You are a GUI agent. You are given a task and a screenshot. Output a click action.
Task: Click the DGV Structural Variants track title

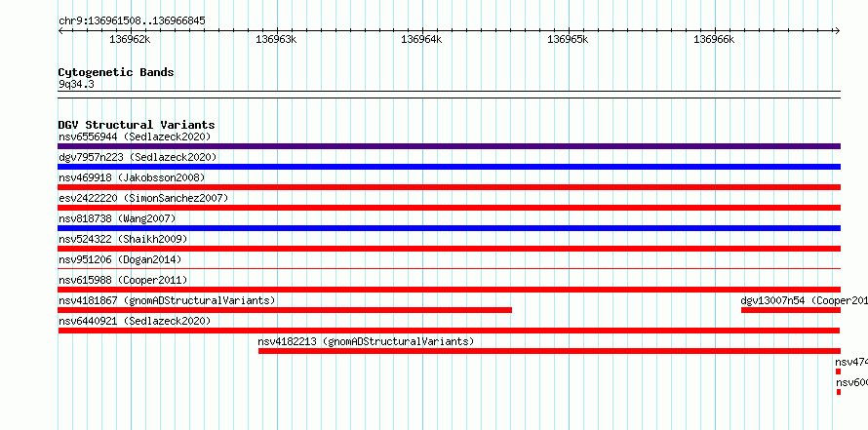coord(137,125)
